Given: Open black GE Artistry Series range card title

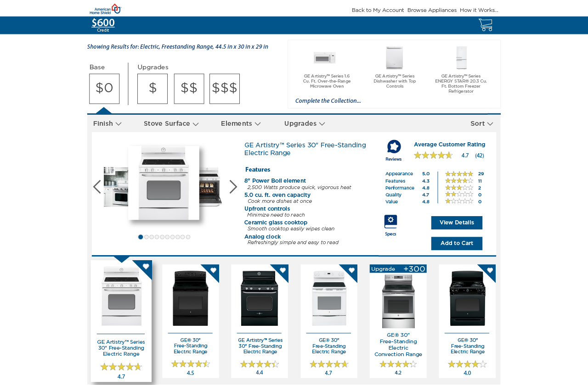Looking at the screenshot, I should pyautogui.click(x=260, y=346).
